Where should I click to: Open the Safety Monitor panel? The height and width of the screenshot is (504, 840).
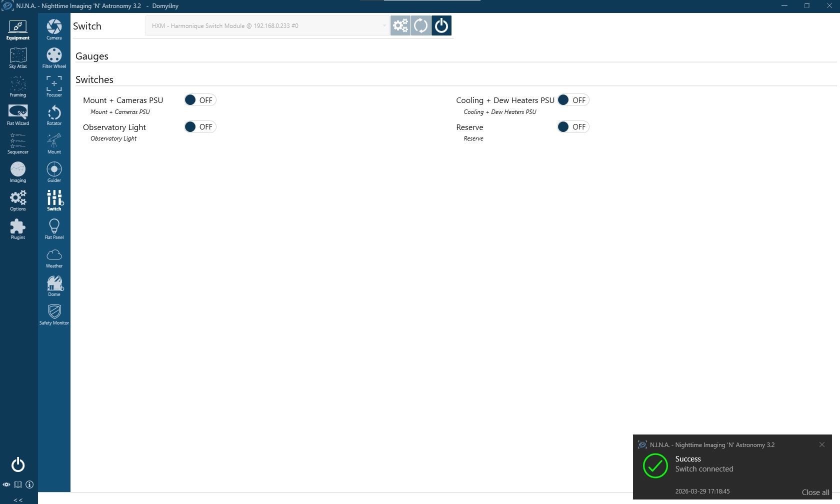54,314
